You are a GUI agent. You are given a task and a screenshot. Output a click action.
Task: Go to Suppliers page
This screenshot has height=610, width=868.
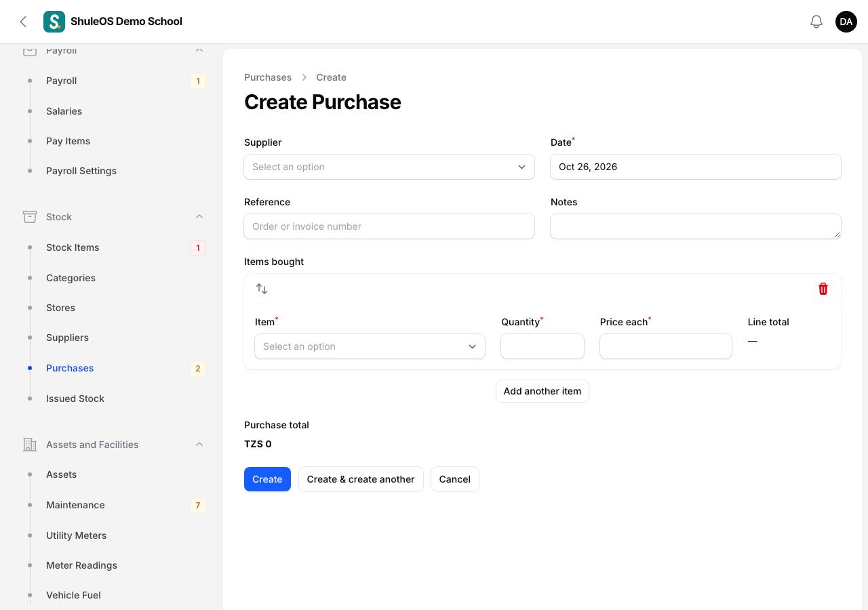coord(67,338)
